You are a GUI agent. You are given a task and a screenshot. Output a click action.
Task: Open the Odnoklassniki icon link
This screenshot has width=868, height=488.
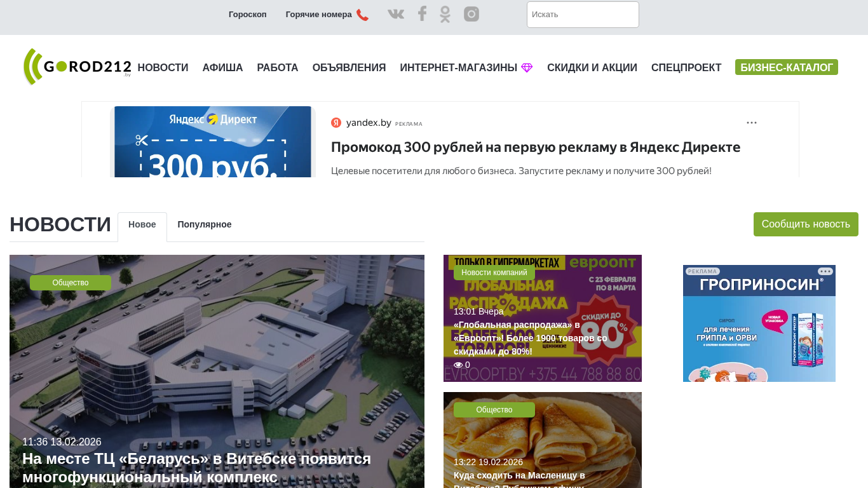(x=445, y=14)
